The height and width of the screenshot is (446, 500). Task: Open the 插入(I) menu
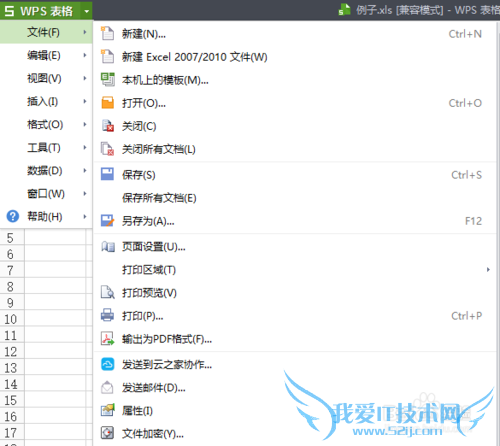46,101
